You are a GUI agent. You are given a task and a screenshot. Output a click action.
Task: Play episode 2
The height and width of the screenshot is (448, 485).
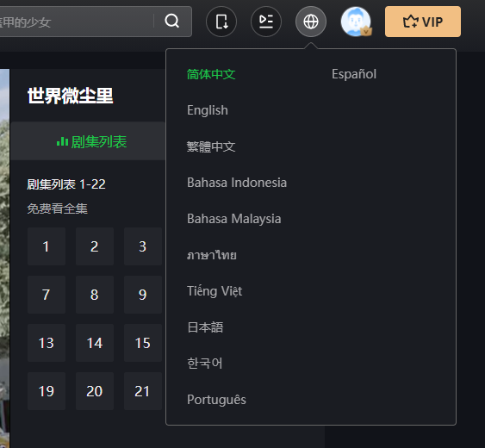[95, 246]
